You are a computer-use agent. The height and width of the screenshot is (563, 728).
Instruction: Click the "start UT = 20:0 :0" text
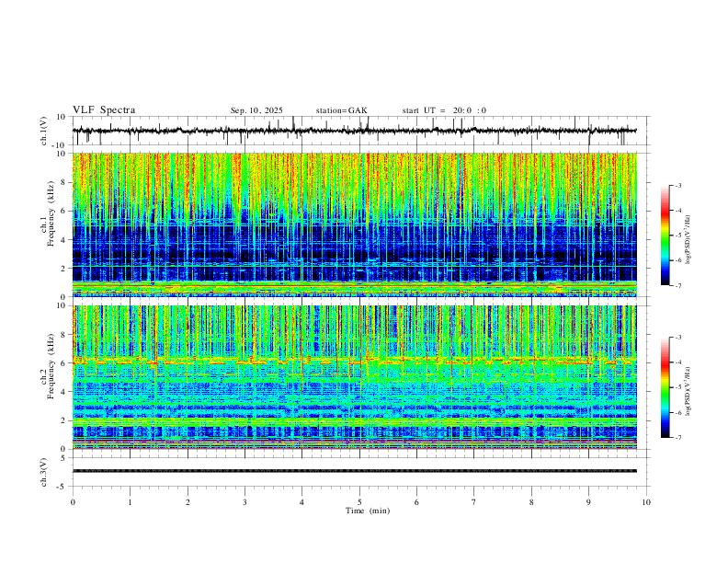click(x=444, y=110)
